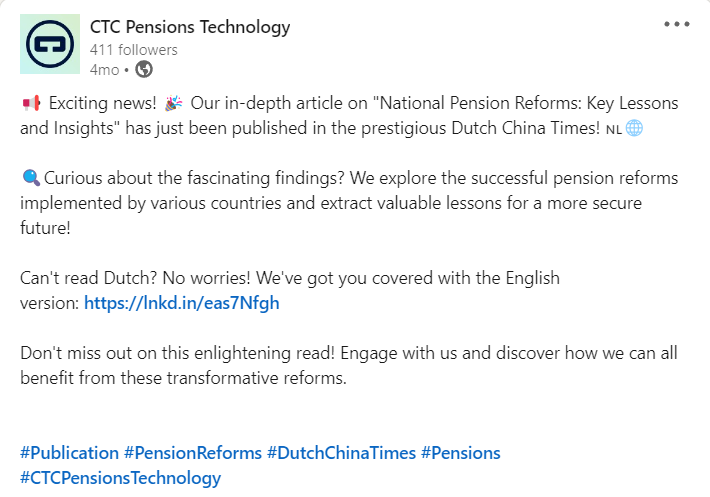Open the lnkd.in/eas7Nfgh English version link

pyautogui.click(x=182, y=303)
